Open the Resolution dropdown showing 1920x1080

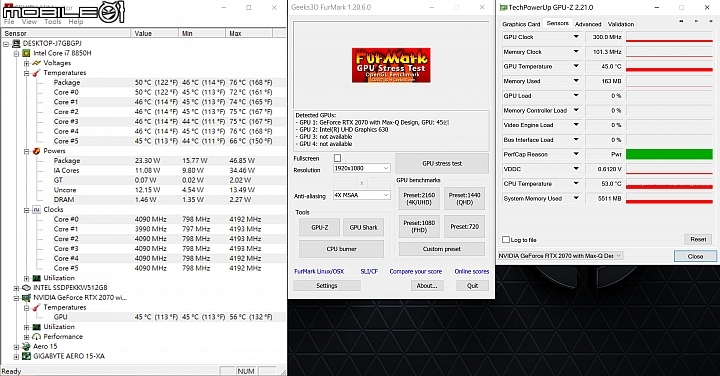362,168
